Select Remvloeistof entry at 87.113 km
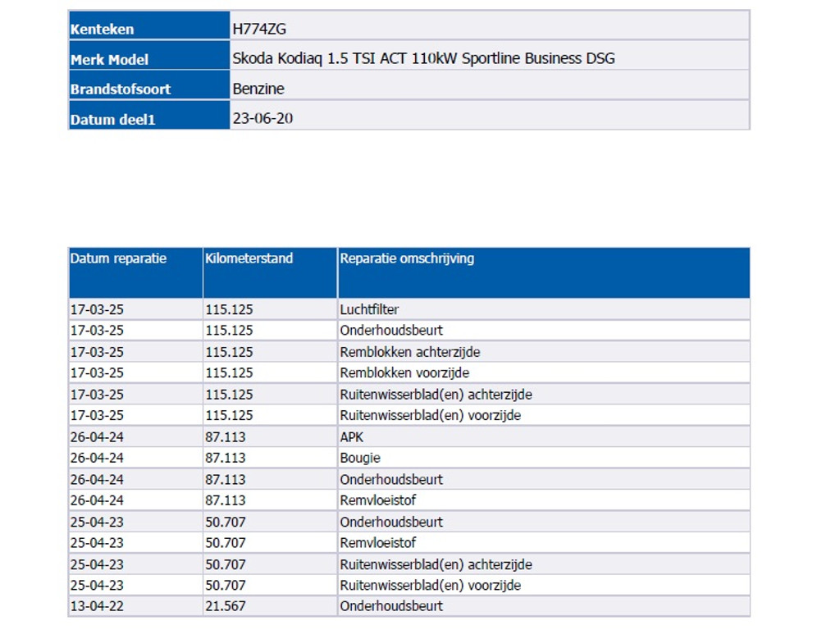 pos(377,500)
